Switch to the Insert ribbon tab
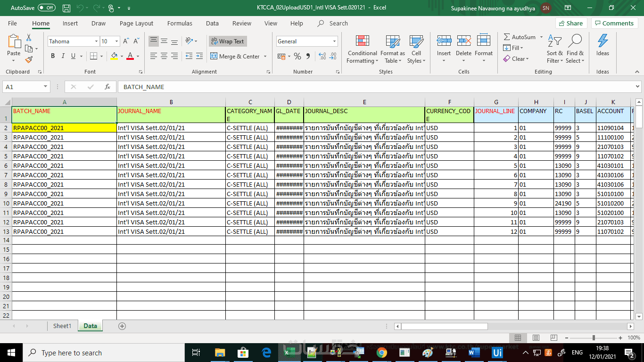 (x=70, y=23)
